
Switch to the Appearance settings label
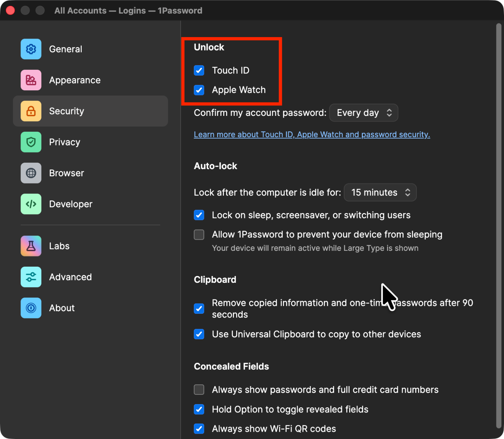75,80
